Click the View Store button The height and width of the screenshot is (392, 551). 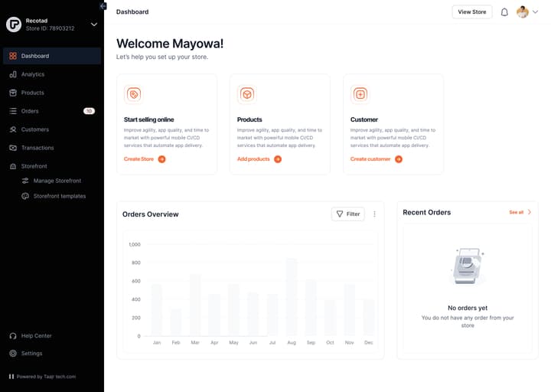point(472,12)
